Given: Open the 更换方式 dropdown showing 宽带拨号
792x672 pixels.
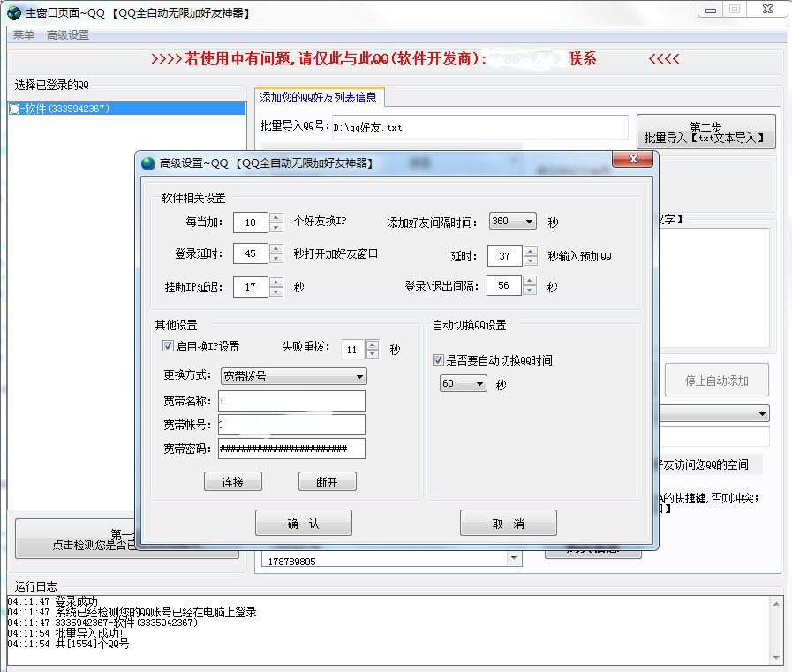Looking at the screenshot, I should [293, 376].
